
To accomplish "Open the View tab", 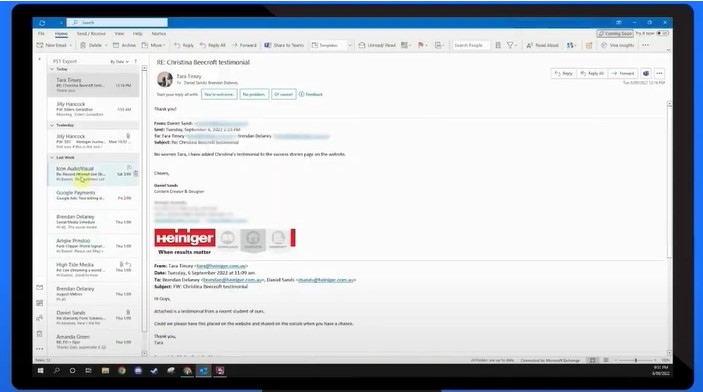I will pyautogui.click(x=119, y=34).
